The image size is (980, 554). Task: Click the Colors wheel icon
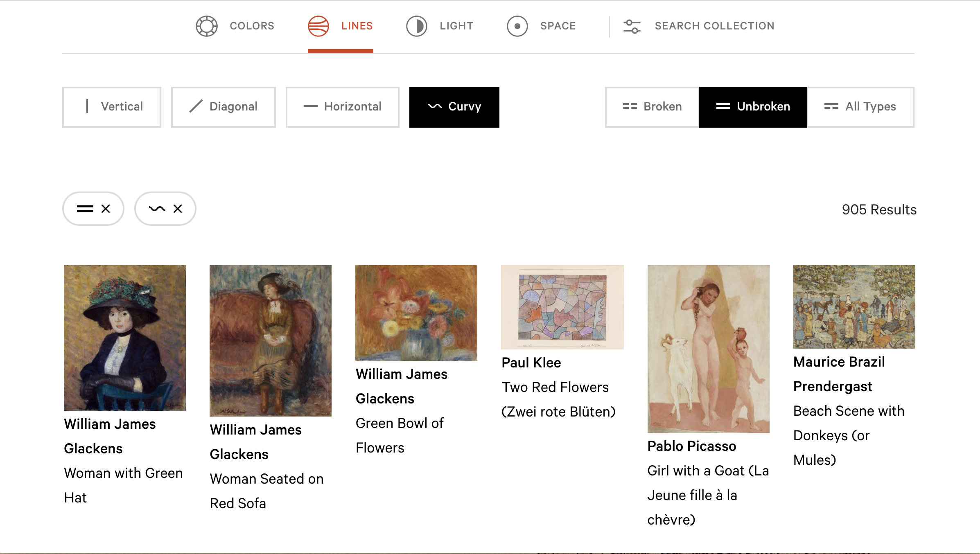click(x=206, y=26)
